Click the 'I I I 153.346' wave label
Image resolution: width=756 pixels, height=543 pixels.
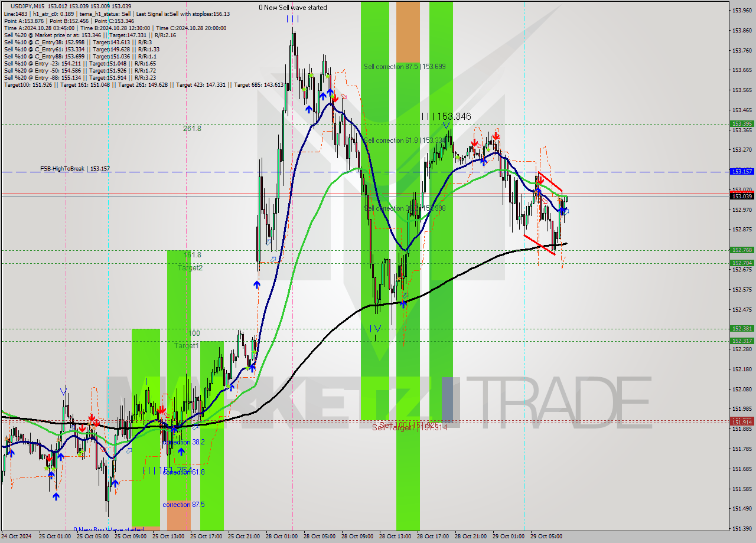point(447,117)
